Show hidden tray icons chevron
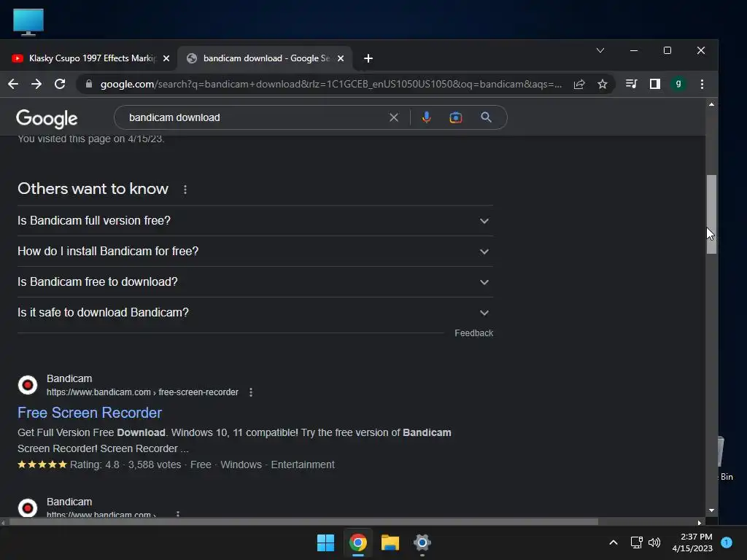This screenshot has width=747, height=560. coord(614,542)
